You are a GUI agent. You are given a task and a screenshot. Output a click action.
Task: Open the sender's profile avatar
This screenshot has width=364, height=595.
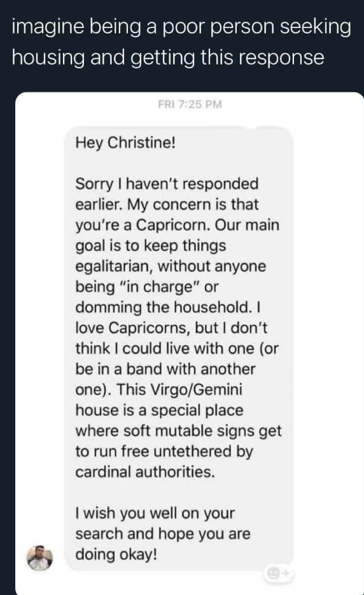click(39, 558)
